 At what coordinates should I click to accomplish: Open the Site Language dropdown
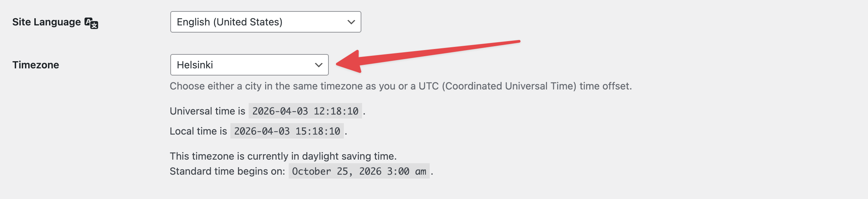pos(265,22)
